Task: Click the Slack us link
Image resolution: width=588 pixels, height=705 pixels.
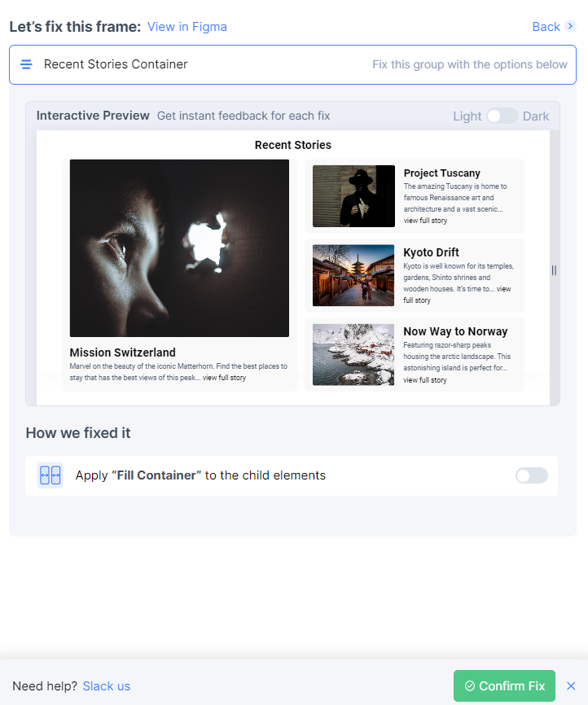Action: pos(107,686)
